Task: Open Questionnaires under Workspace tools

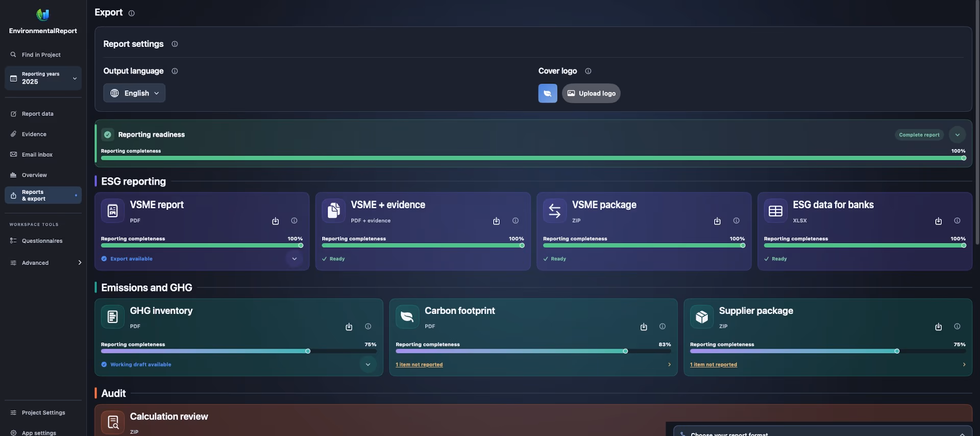Action: 43,241
